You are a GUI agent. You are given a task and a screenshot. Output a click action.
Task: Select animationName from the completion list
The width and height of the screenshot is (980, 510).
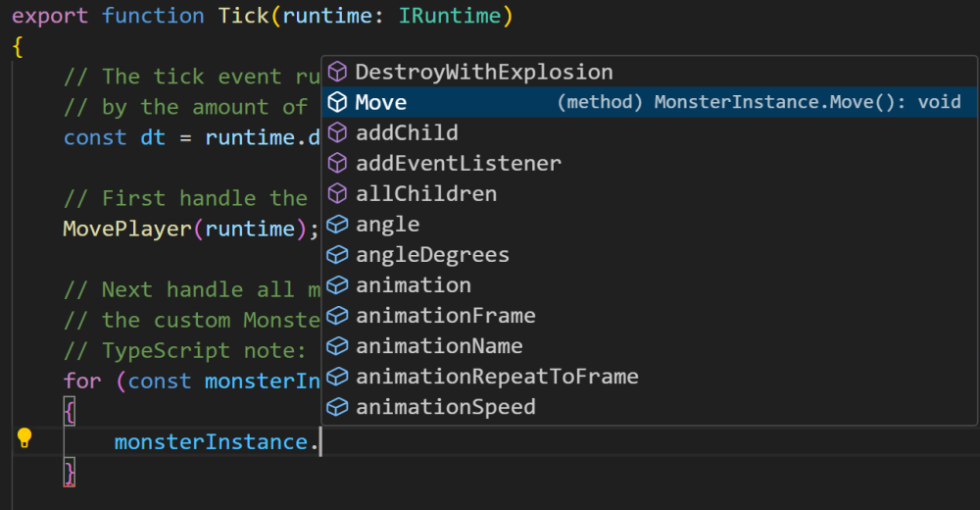[x=439, y=346]
